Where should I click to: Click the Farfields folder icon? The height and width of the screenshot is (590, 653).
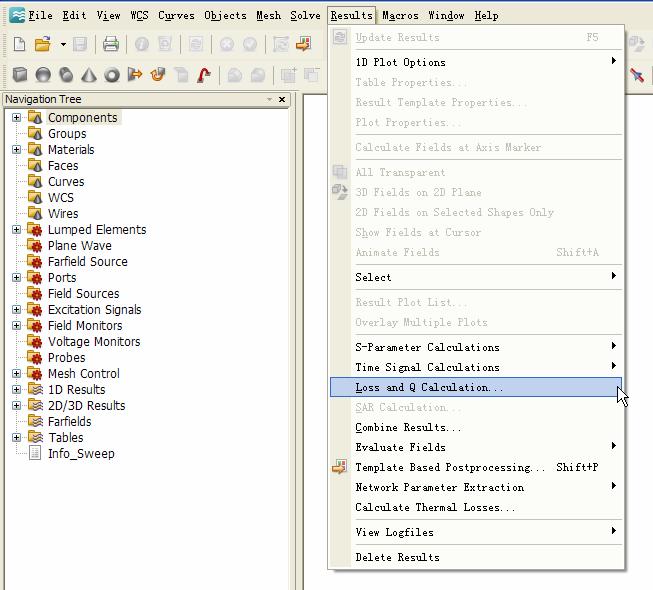coord(35,421)
